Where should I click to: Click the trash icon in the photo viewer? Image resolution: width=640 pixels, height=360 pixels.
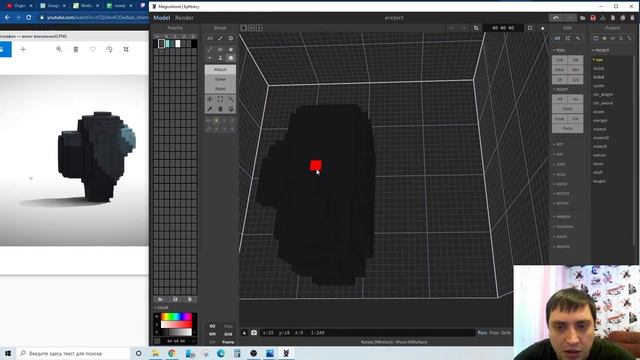click(x=76, y=49)
